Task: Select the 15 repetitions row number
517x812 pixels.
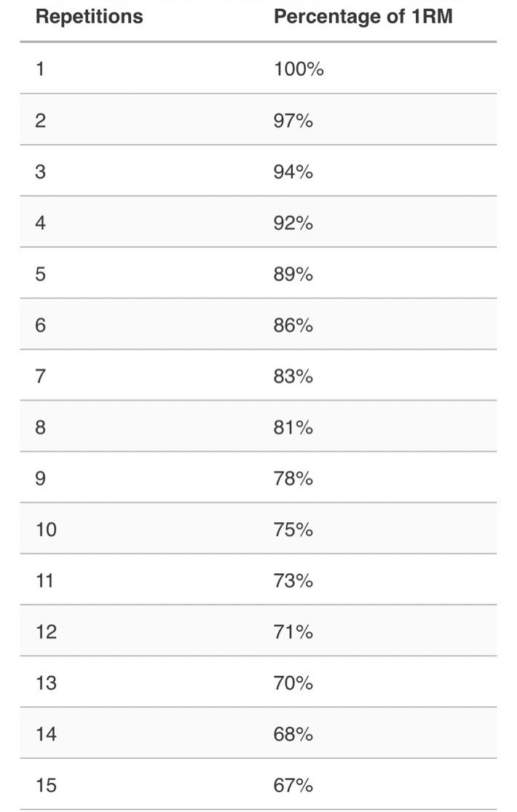Action: 46,785
